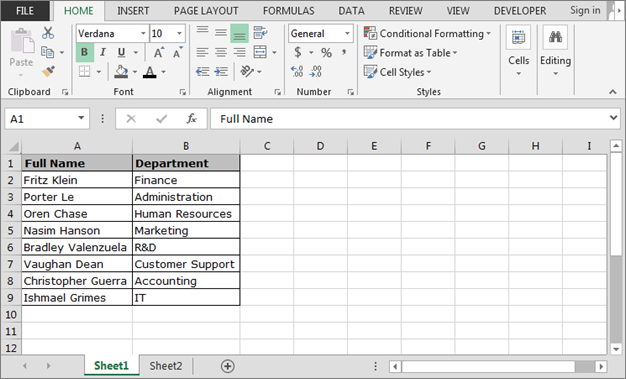
Task: Align text to top of cell
Action: click(x=202, y=32)
